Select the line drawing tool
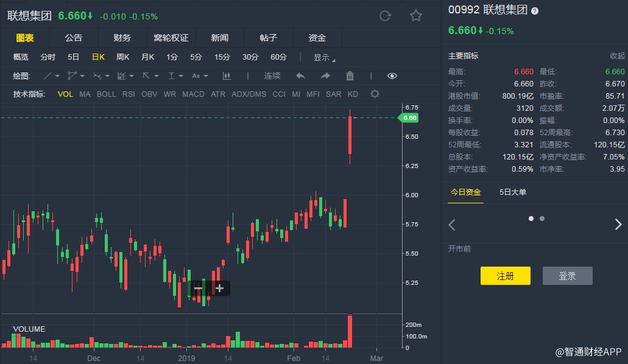This screenshot has height=364, width=628. pos(48,75)
